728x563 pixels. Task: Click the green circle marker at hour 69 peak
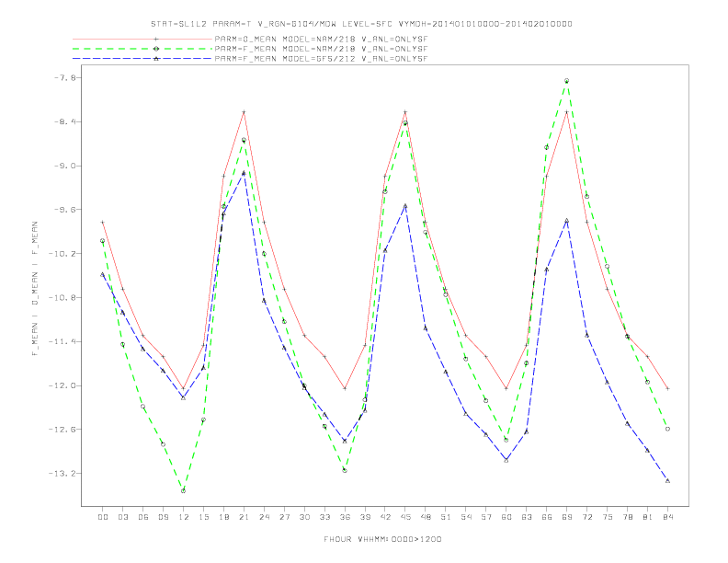(567, 81)
